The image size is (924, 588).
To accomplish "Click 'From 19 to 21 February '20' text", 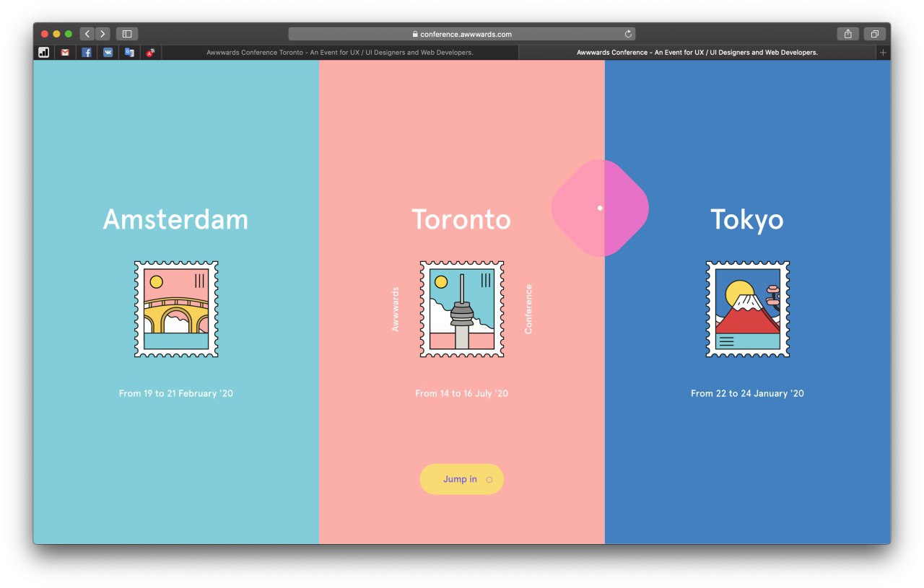I will click(x=176, y=393).
